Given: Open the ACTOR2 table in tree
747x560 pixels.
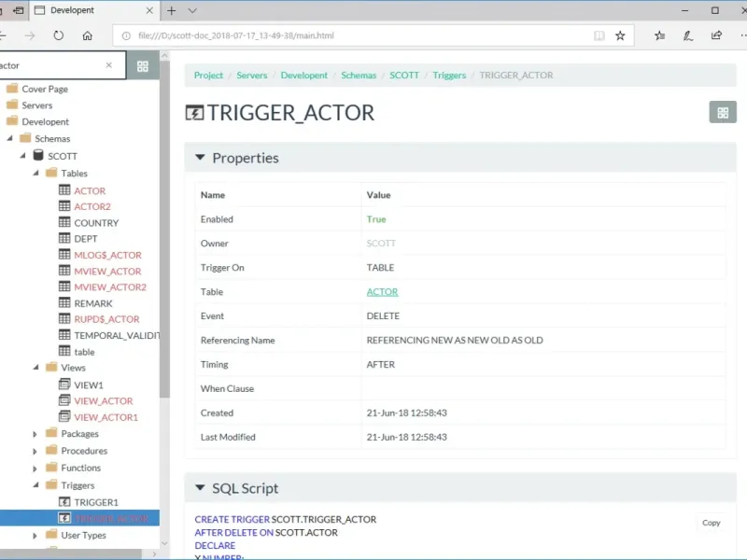Looking at the screenshot, I should [92, 206].
